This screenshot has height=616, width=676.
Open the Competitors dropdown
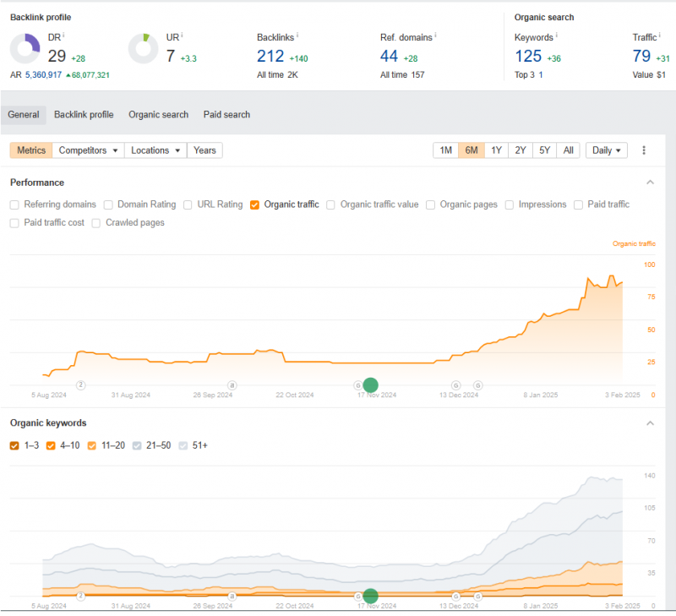(x=88, y=150)
